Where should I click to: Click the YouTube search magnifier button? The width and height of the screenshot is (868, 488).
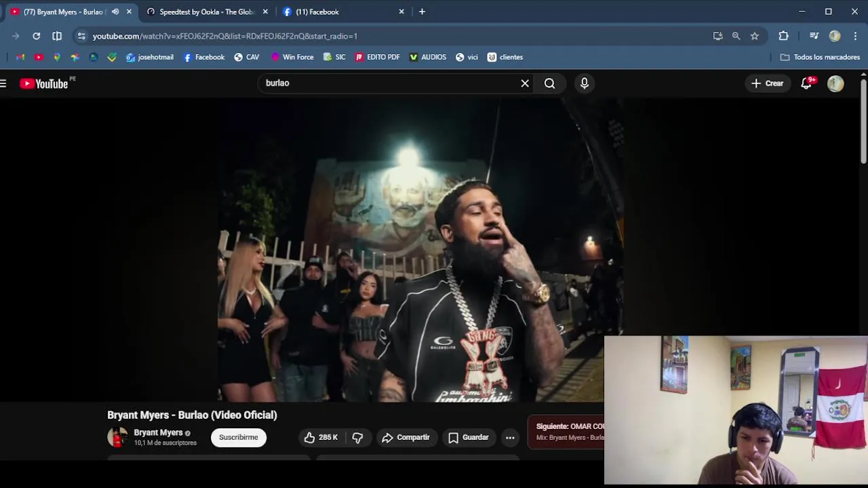coord(549,83)
